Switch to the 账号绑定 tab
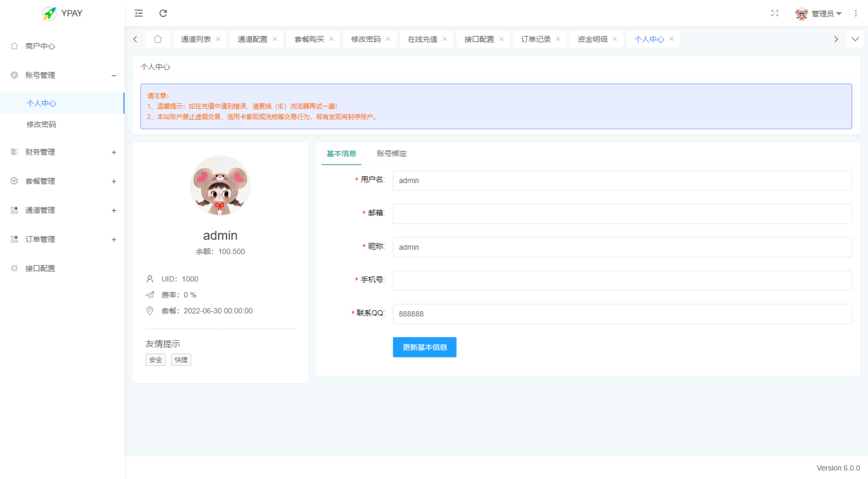This screenshot has height=479, width=868. tap(391, 153)
